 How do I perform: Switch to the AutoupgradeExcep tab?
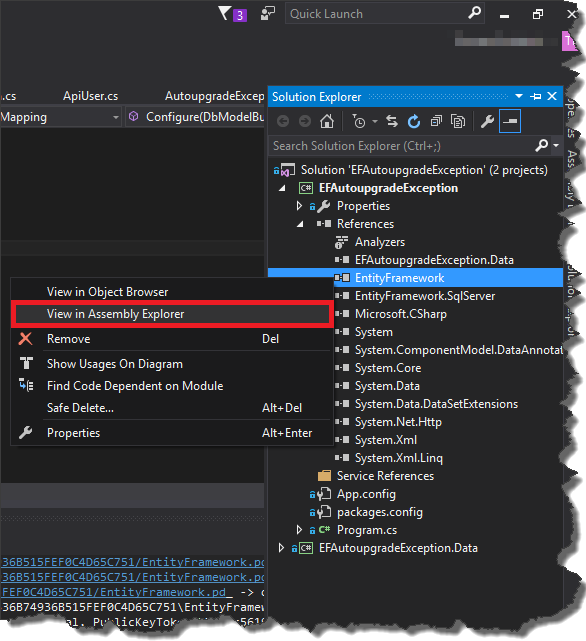pos(214,96)
